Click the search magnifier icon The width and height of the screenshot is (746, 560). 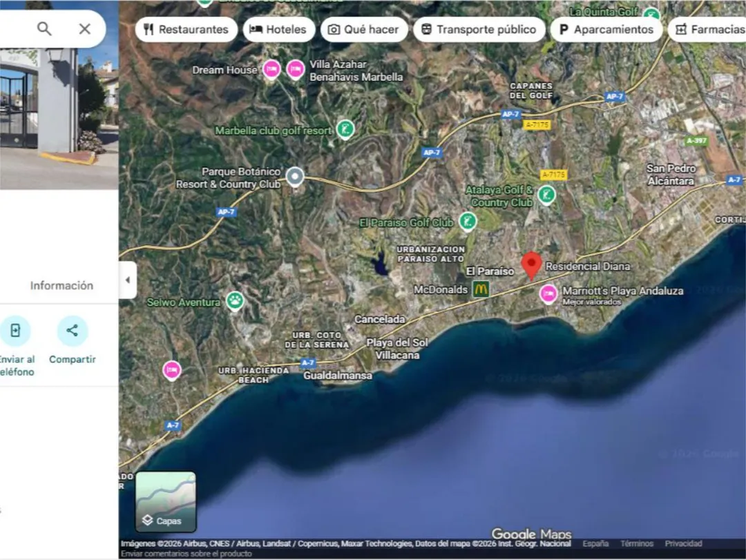(x=44, y=29)
